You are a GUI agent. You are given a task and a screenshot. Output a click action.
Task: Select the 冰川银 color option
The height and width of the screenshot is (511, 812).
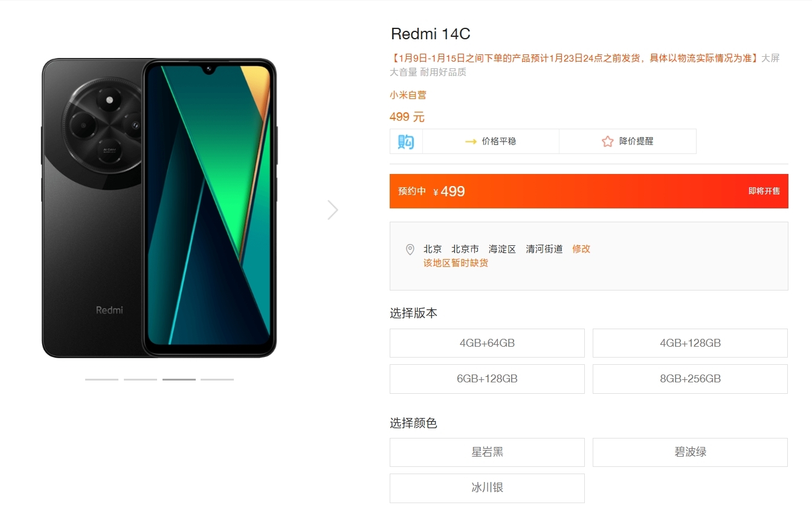coord(487,488)
